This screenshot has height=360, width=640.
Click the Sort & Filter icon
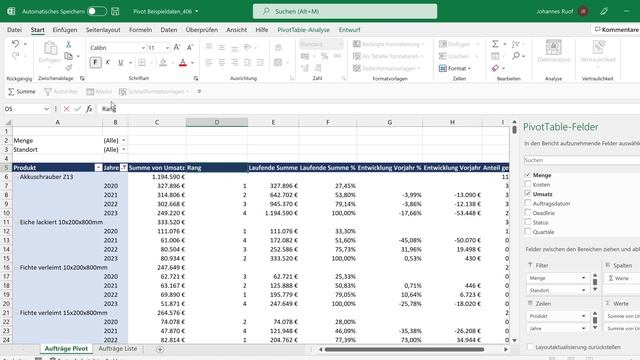(x=516, y=44)
